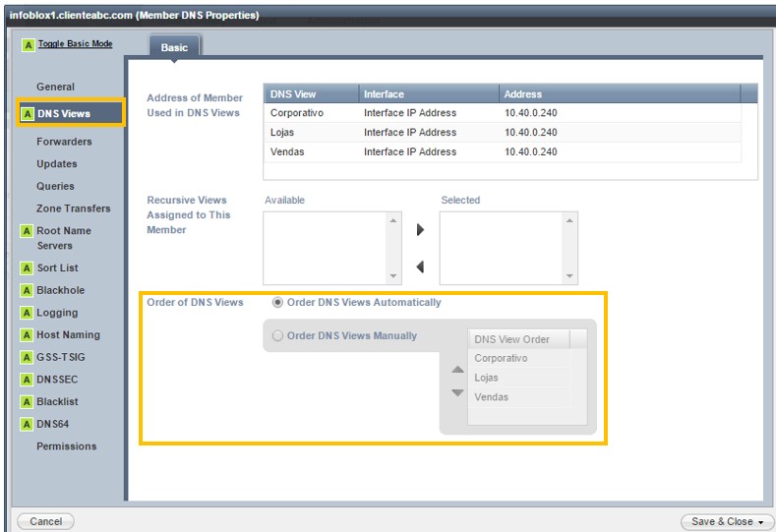Click the green A icon beside Toggle Basic Mode

coord(28,45)
